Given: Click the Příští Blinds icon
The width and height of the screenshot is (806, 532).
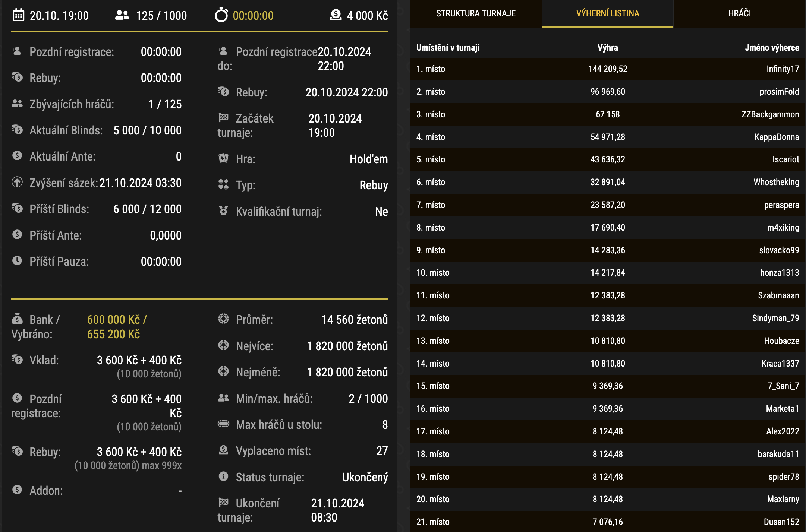Looking at the screenshot, I should (x=17, y=208).
